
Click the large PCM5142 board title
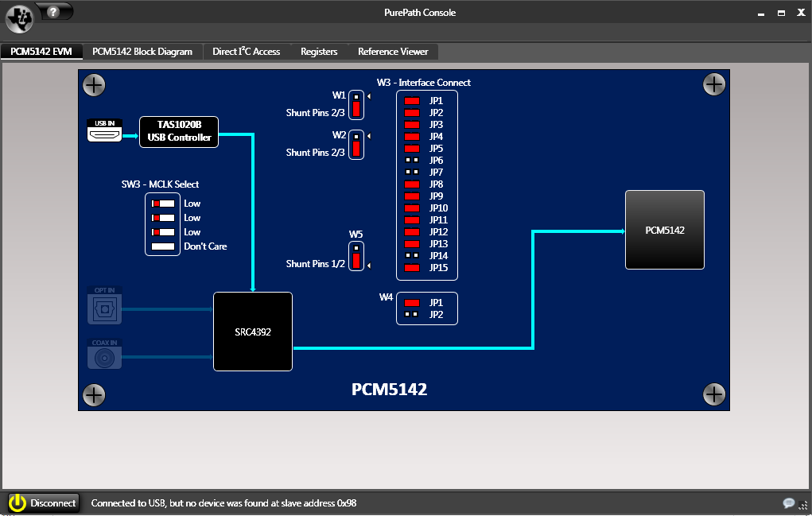coord(390,390)
